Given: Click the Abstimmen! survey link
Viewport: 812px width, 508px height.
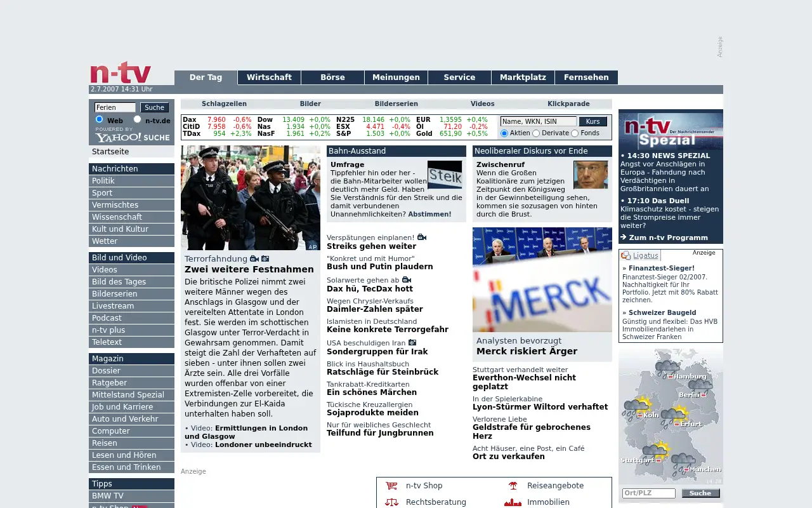Looking at the screenshot, I should (x=430, y=215).
